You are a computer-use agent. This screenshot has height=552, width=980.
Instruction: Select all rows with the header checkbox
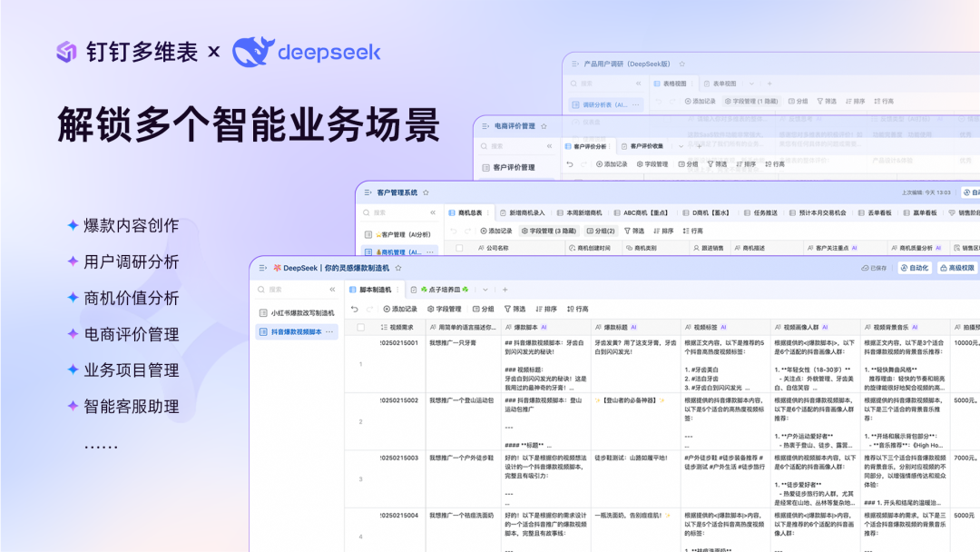pyautogui.click(x=359, y=328)
